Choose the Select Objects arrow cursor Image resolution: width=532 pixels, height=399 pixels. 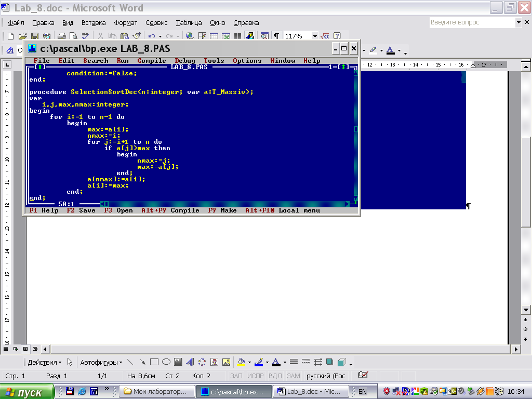click(70, 362)
